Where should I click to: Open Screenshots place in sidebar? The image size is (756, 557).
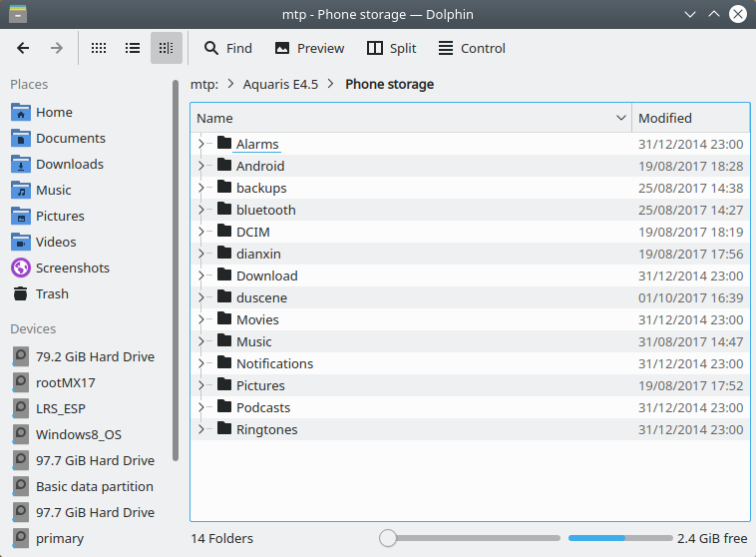(72, 268)
